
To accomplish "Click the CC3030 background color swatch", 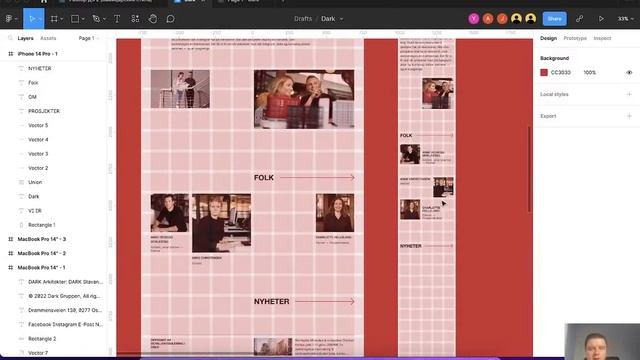I will 544,72.
